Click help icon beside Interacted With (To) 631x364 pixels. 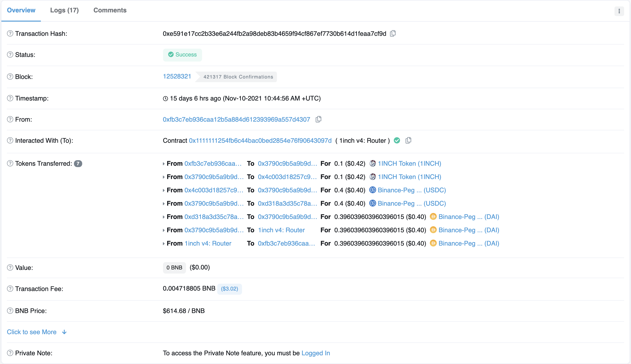pos(10,140)
